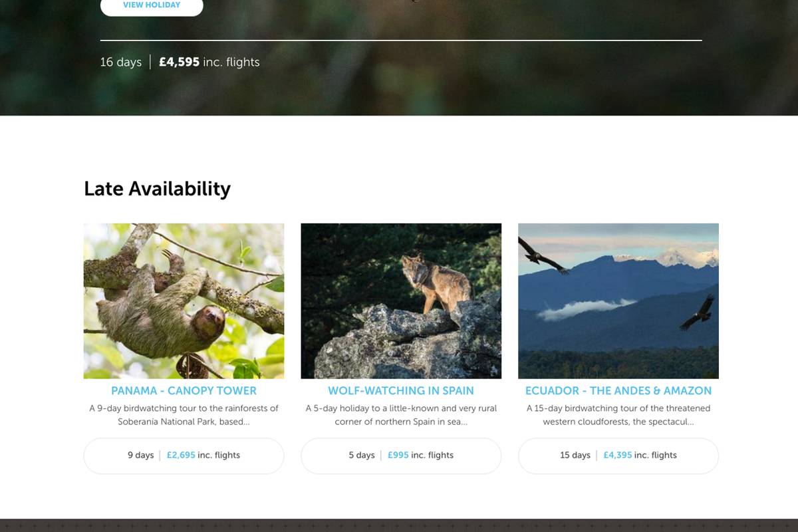Follow the PANAMA - CANOPY TOWER link

pyautogui.click(x=184, y=390)
